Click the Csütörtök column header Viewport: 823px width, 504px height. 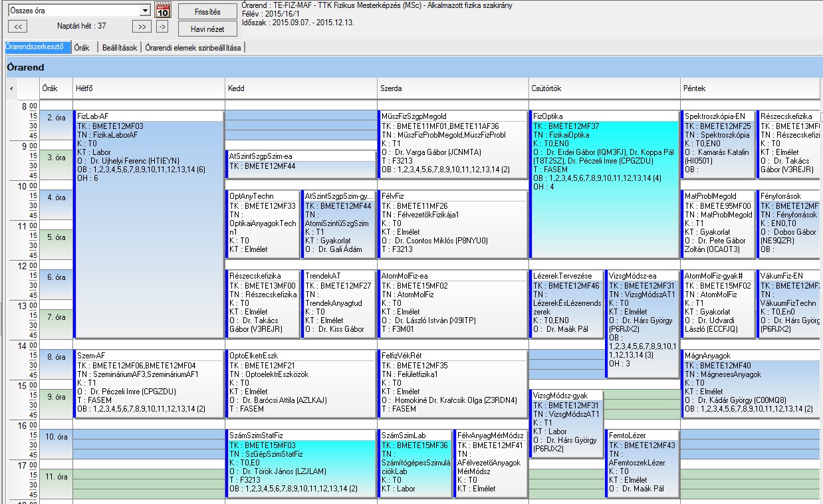604,88
